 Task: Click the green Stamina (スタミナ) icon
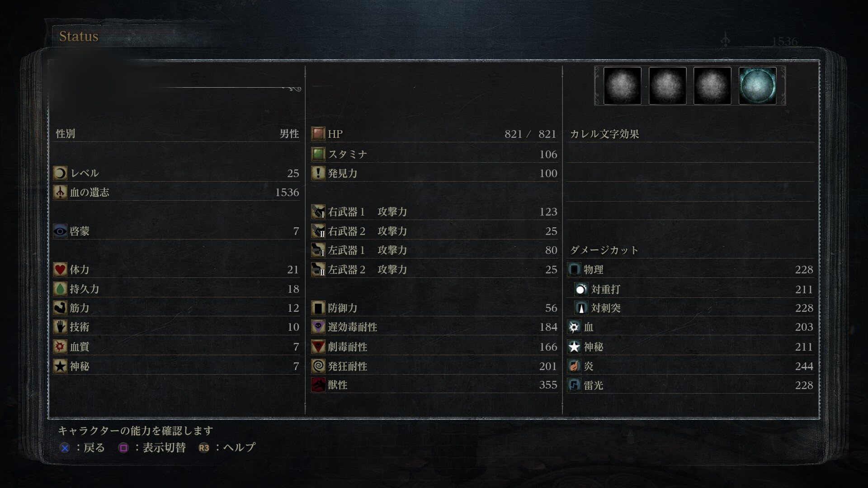tap(318, 154)
